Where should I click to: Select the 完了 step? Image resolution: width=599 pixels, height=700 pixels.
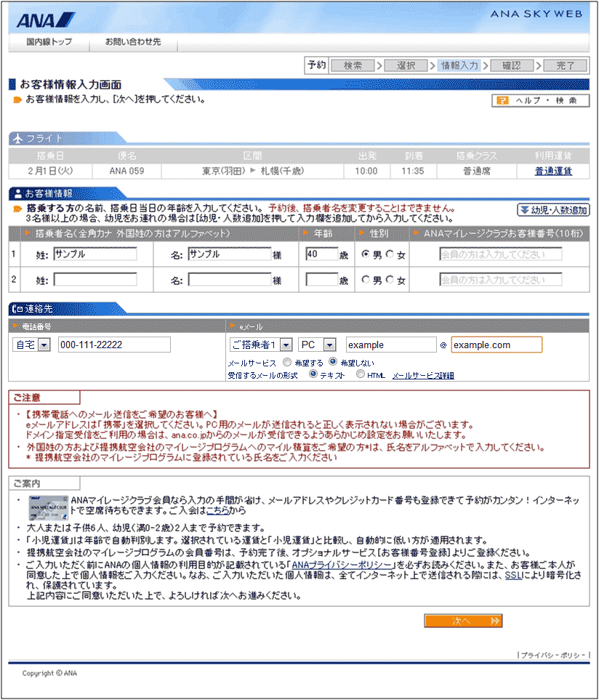click(565, 65)
